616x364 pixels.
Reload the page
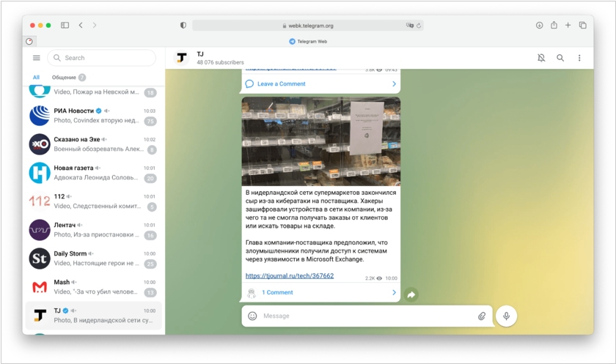click(x=419, y=26)
